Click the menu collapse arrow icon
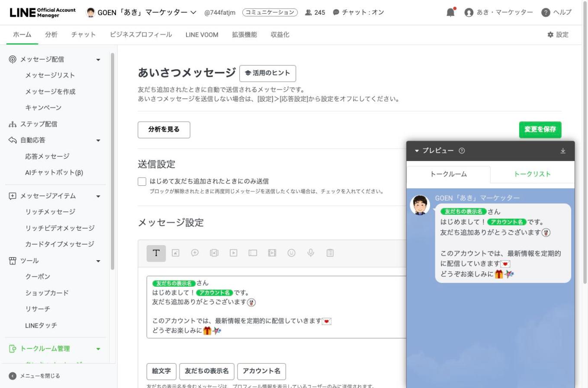Viewport: 588px width, 388px height. (x=12, y=376)
